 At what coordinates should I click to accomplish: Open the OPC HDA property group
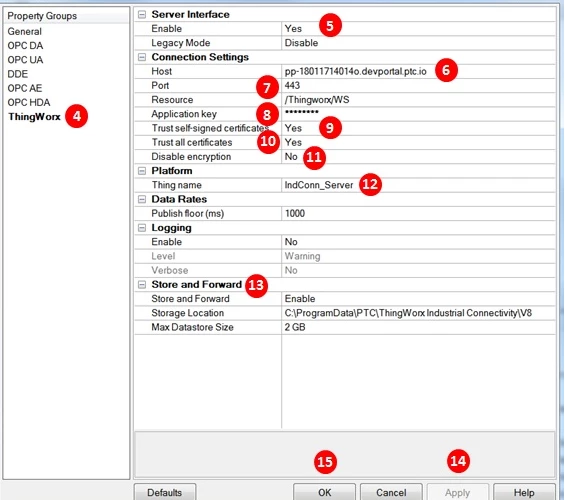(x=28, y=102)
